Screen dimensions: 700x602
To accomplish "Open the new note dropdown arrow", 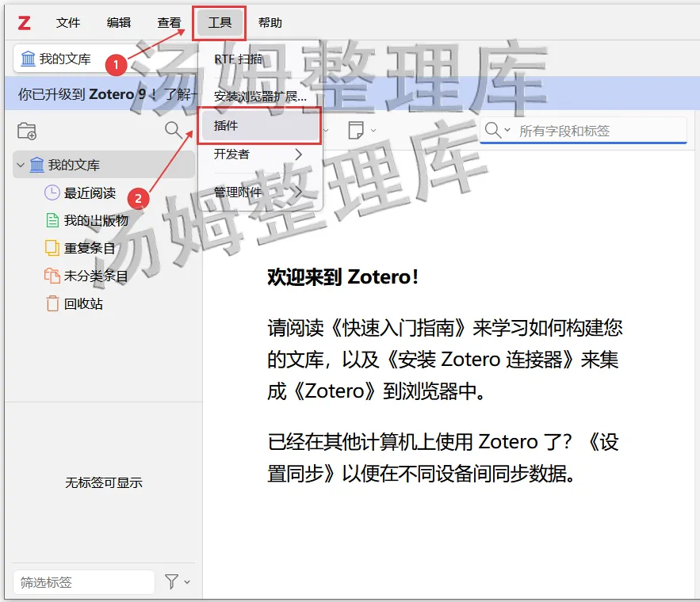I will tap(373, 130).
